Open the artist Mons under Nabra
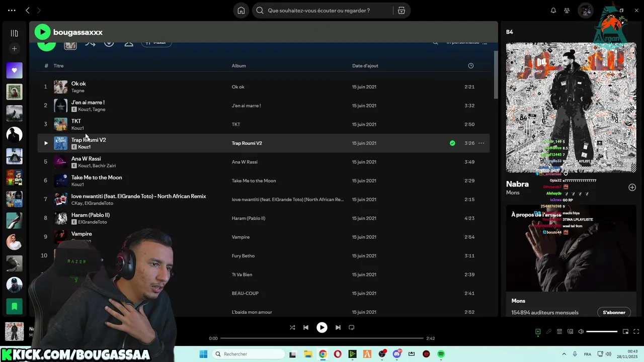 513,193
